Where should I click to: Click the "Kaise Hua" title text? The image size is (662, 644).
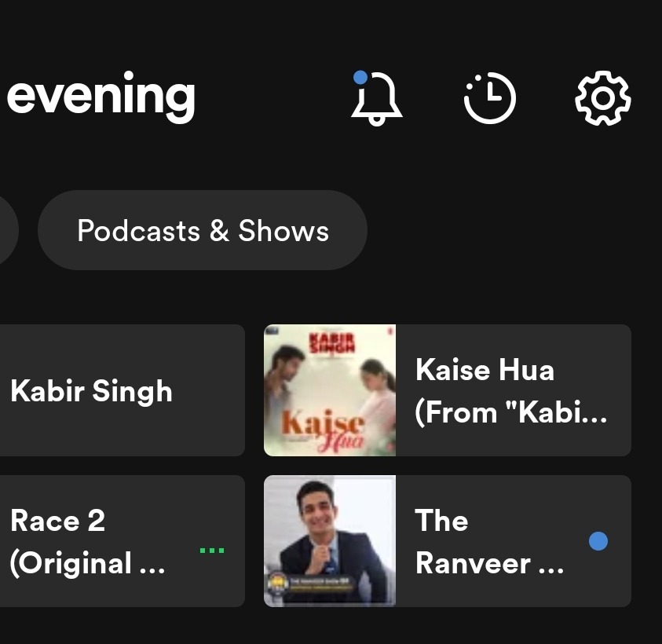485,370
